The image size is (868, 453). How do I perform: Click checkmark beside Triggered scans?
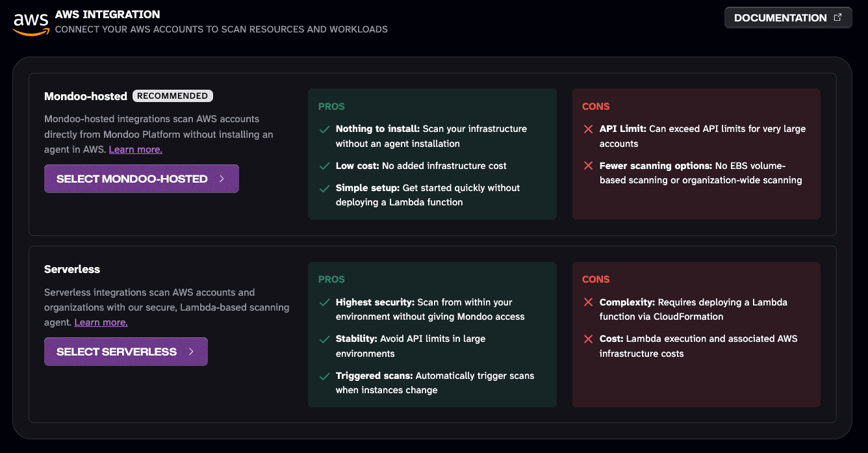(x=324, y=376)
